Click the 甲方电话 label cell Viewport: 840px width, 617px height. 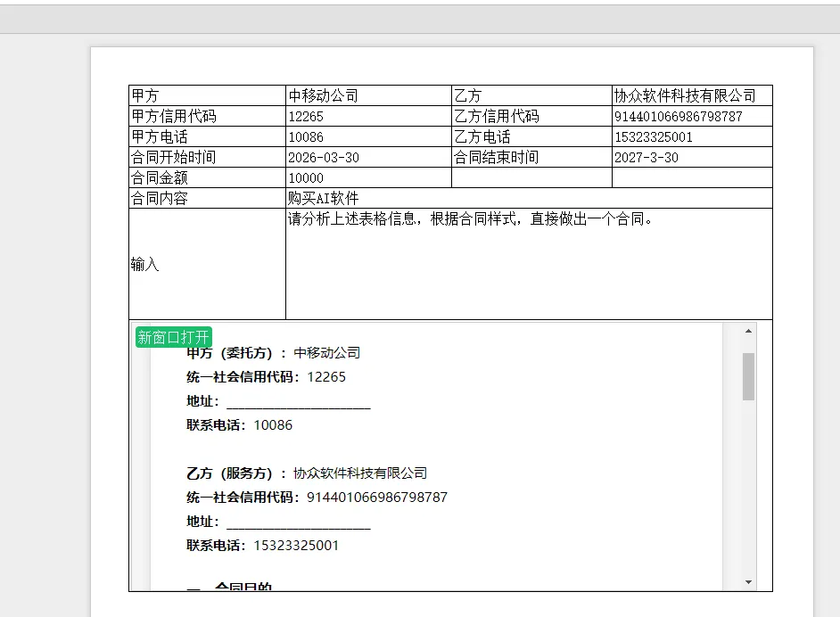(207, 136)
